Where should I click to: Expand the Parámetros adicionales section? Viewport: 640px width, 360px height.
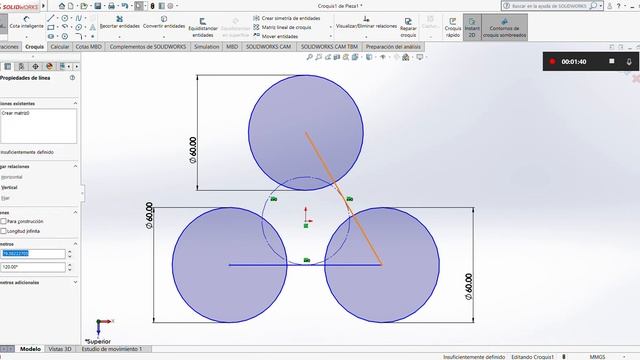(75, 282)
